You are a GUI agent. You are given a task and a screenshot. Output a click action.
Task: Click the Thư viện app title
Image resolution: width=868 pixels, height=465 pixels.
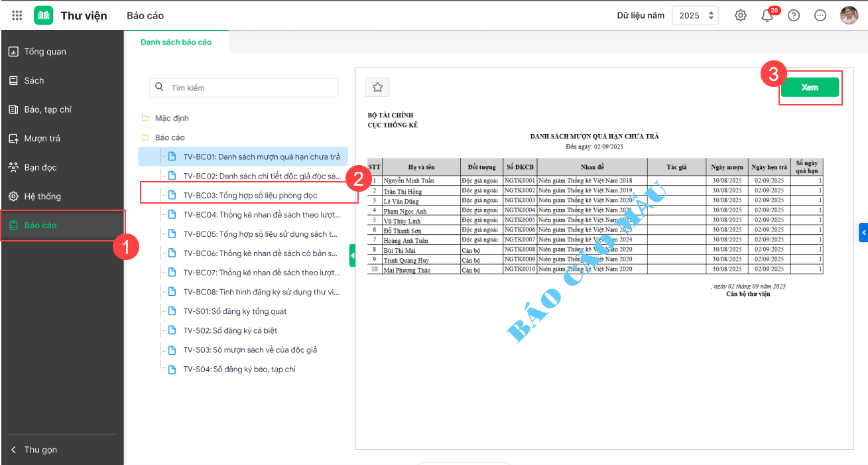point(84,15)
